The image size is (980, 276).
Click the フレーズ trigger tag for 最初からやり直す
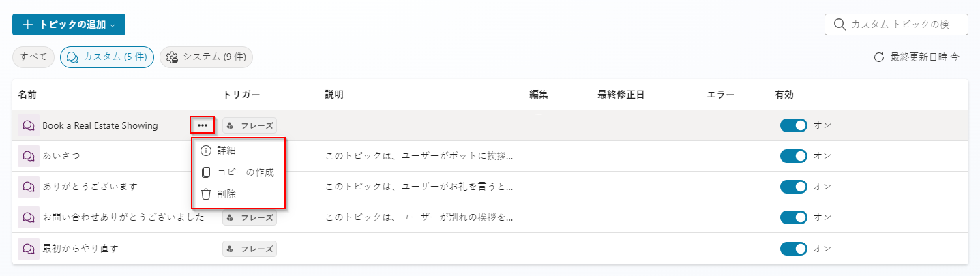[x=250, y=249]
